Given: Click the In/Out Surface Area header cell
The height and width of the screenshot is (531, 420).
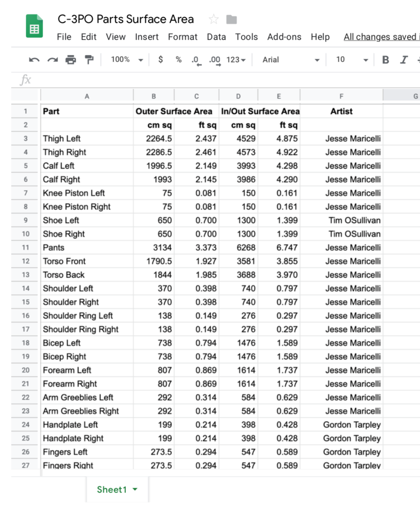Looking at the screenshot, I should pyautogui.click(x=260, y=111).
